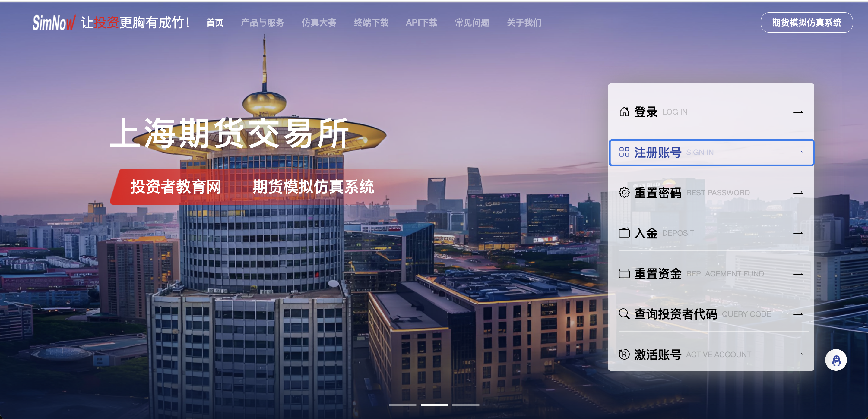Switch to the first carousel slide indicator
This screenshot has height=419, width=868.
pos(403,405)
